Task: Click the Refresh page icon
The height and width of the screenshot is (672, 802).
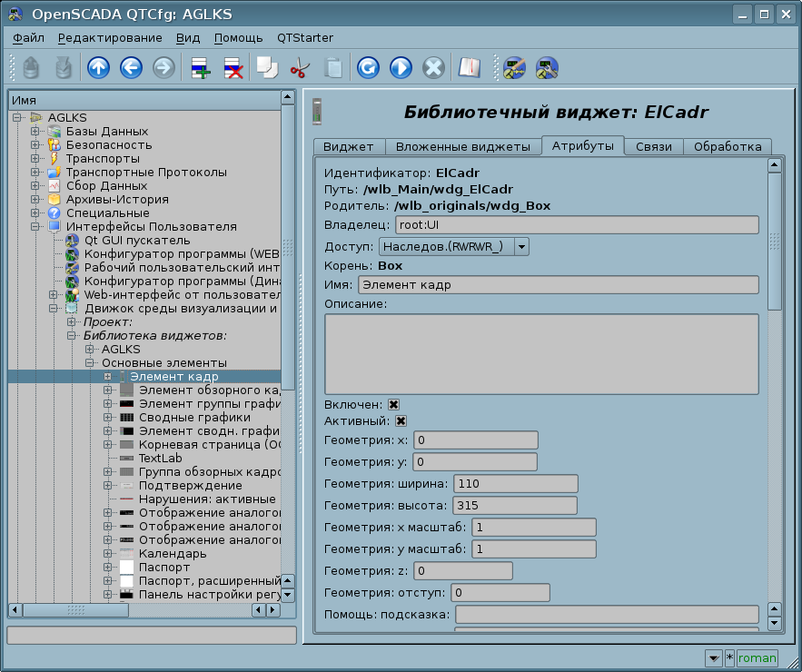Action: tap(368, 68)
